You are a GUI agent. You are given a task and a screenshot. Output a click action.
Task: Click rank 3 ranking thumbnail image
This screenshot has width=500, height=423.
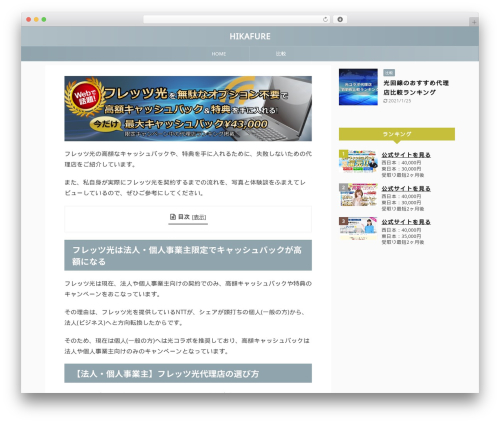pos(358,228)
